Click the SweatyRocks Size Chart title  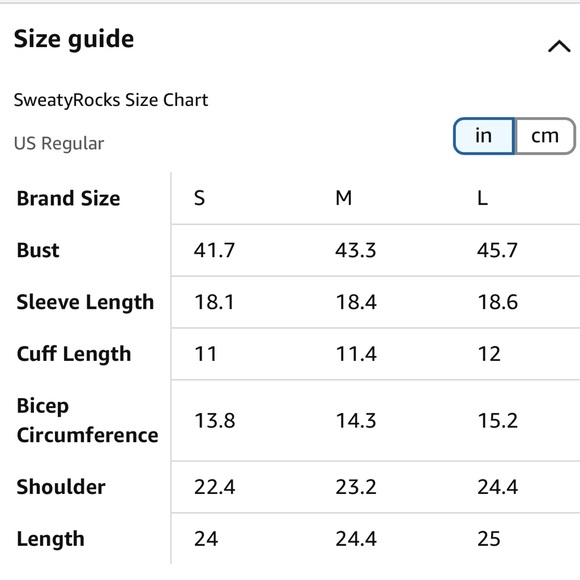click(111, 100)
